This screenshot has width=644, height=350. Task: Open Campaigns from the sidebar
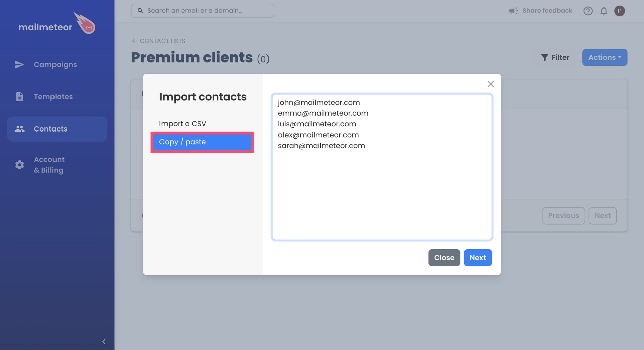57,64
